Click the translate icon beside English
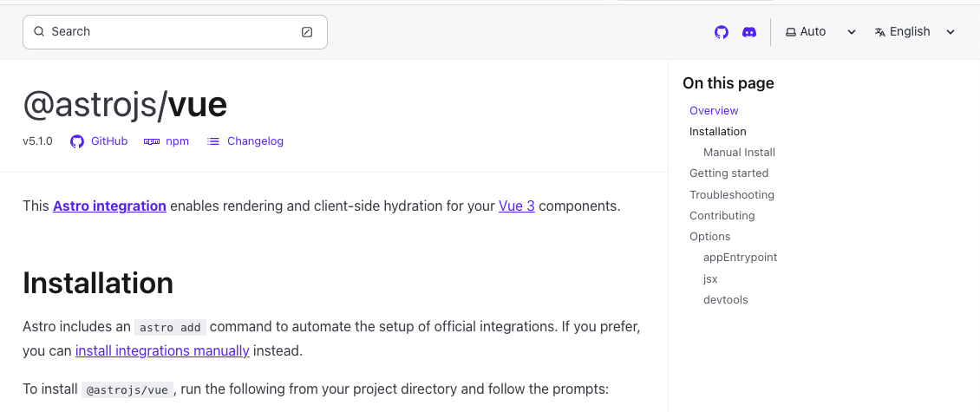 (x=880, y=32)
